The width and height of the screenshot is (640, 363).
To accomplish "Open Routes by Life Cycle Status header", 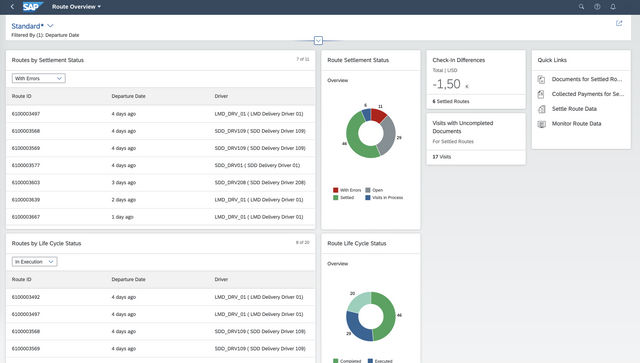I will (x=160, y=243).
